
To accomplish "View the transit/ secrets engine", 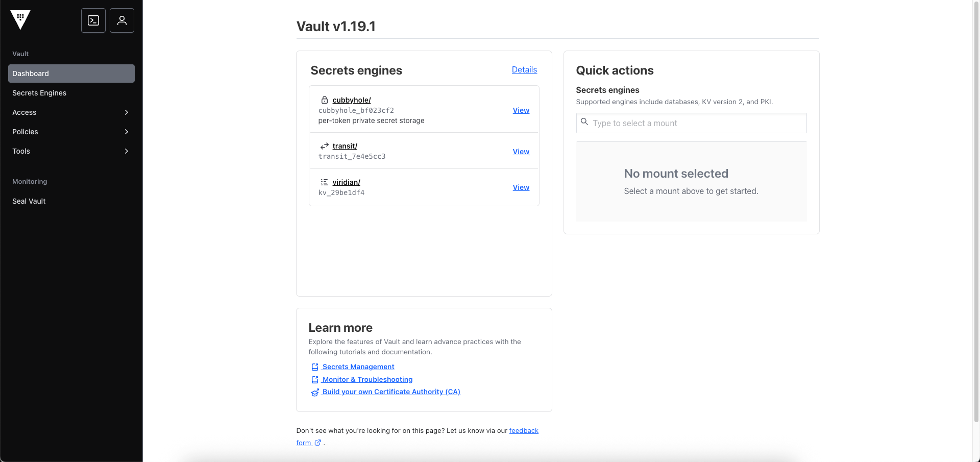I will pos(521,151).
